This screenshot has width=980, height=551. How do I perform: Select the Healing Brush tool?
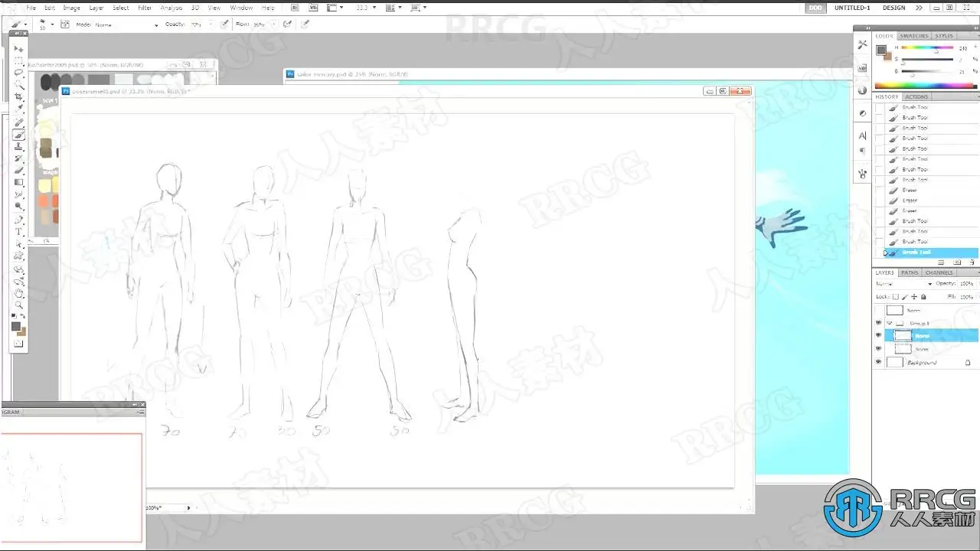19,122
